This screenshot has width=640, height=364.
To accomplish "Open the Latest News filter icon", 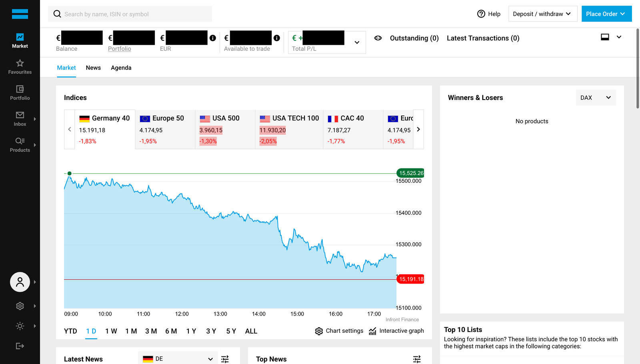I will (x=225, y=359).
